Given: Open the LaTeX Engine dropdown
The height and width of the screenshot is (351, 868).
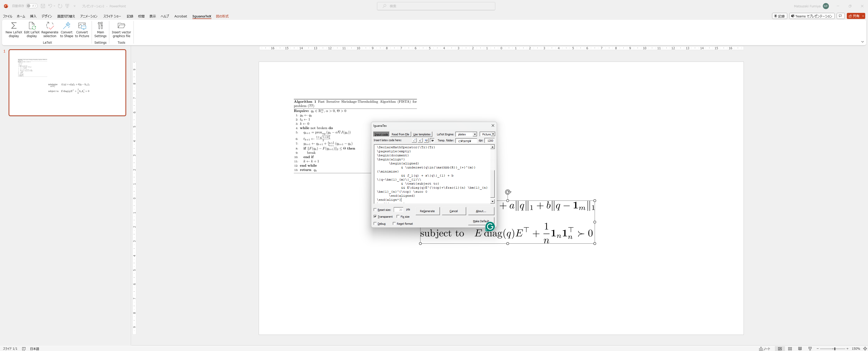Looking at the screenshot, I should pyautogui.click(x=475, y=134).
